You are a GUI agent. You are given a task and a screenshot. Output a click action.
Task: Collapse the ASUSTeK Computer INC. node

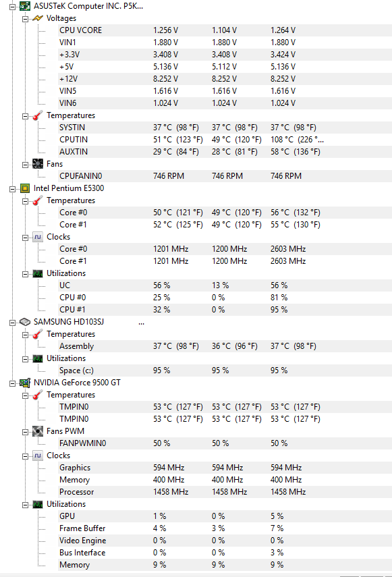click(x=13, y=7)
